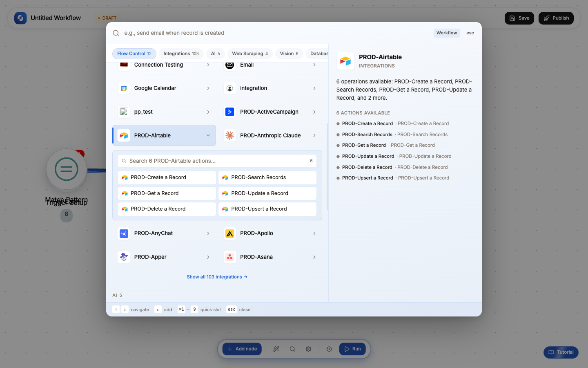Click the pp_test image icon
Image resolution: width=588 pixels, height=368 pixels.
tap(124, 112)
